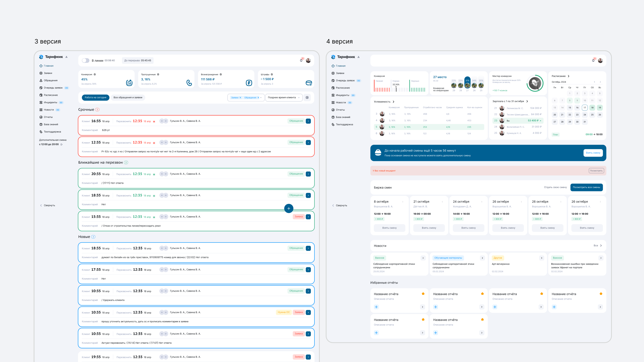The image size is (644, 362).
Task: Open 'Позднее время клиента' sort dropdown
Action: 284,98
